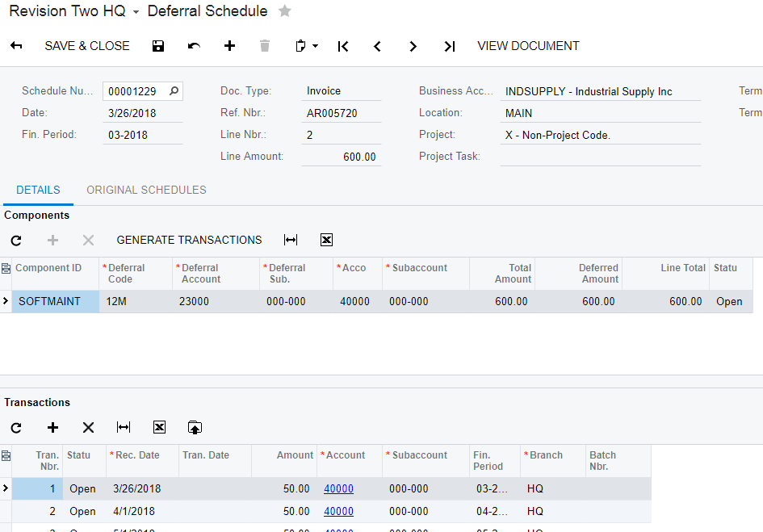Export Components grid to Excel

tap(326, 240)
